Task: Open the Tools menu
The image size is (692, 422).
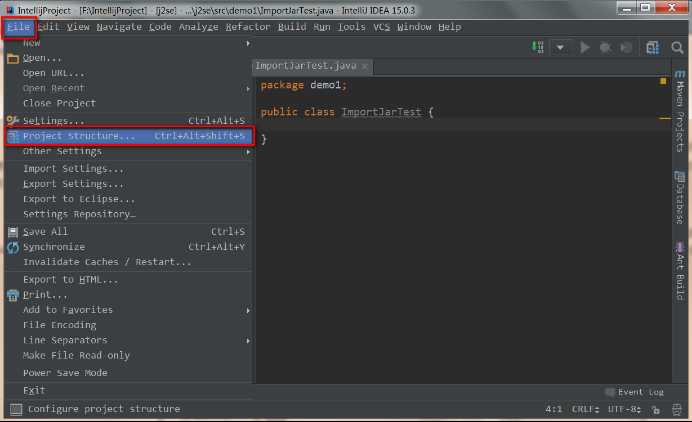Action: click(352, 27)
